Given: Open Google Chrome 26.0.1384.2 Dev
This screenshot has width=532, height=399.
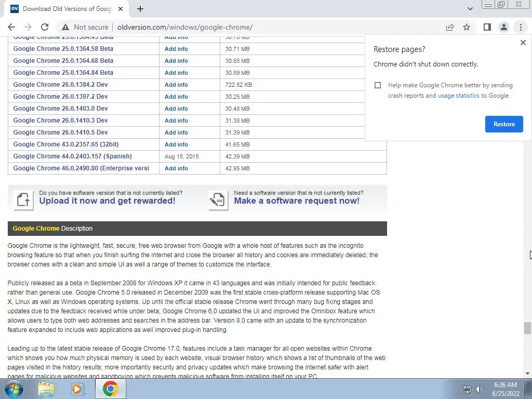Looking at the screenshot, I should [60, 85].
